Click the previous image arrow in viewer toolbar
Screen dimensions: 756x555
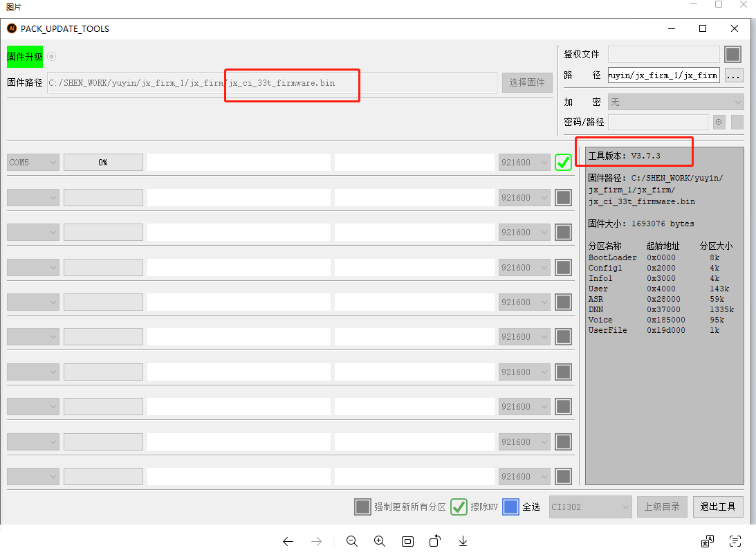(x=288, y=541)
